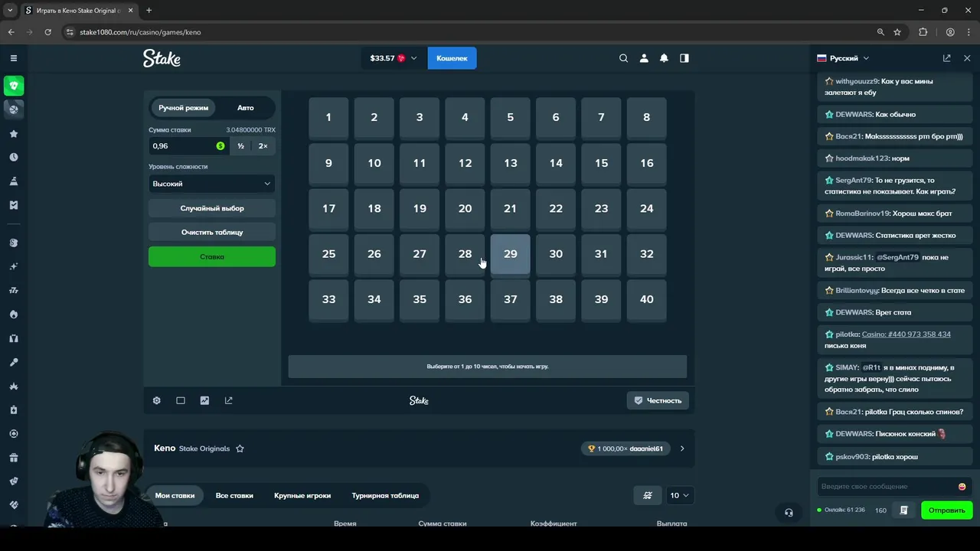Focus the bet amount input field
The height and width of the screenshot is (551, 980).
pos(188,146)
